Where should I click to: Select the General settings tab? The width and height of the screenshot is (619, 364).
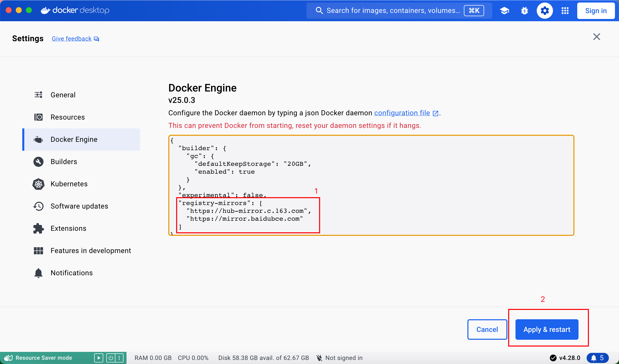63,95
